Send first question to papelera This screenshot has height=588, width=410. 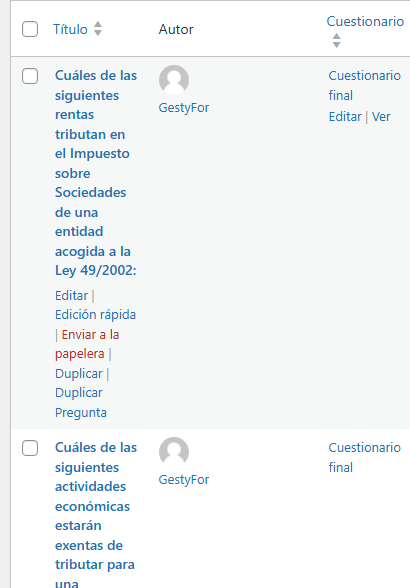point(87,344)
